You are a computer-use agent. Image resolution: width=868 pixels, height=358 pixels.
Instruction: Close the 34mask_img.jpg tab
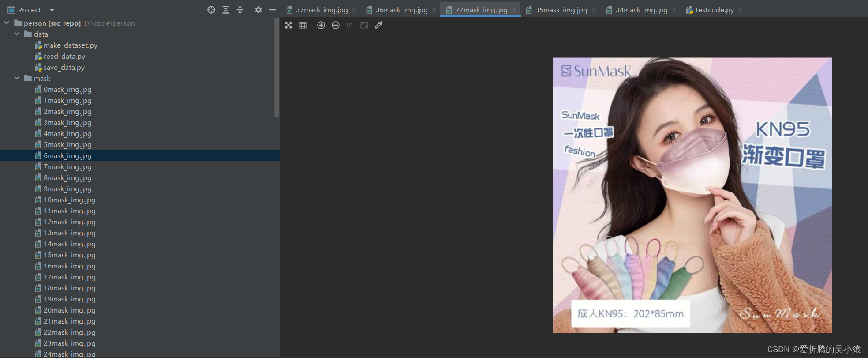[x=674, y=10]
